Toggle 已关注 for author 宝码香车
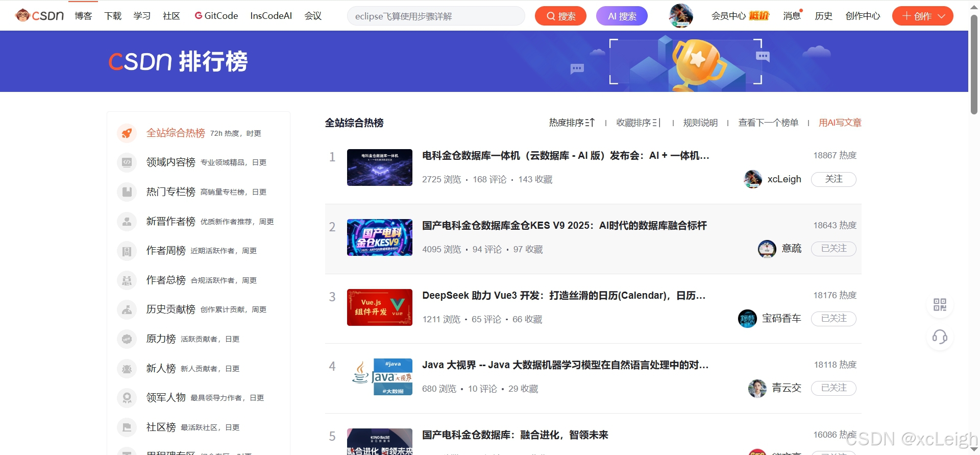 tap(834, 319)
